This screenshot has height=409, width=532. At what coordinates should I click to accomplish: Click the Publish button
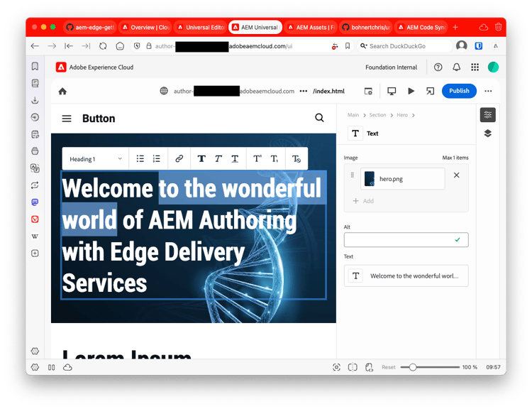459,91
